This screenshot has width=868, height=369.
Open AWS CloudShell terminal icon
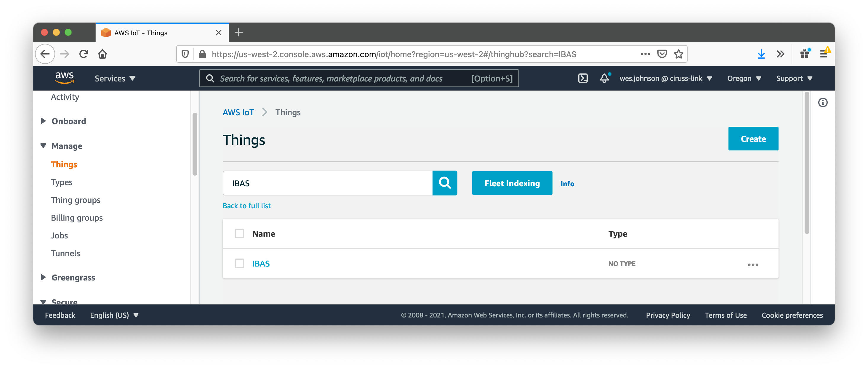coord(583,78)
